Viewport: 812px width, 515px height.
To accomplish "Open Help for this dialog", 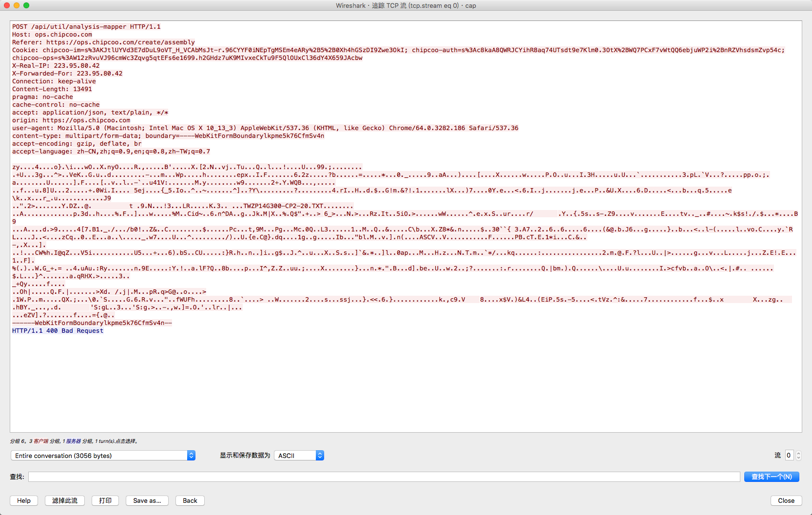I will [x=24, y=500].
